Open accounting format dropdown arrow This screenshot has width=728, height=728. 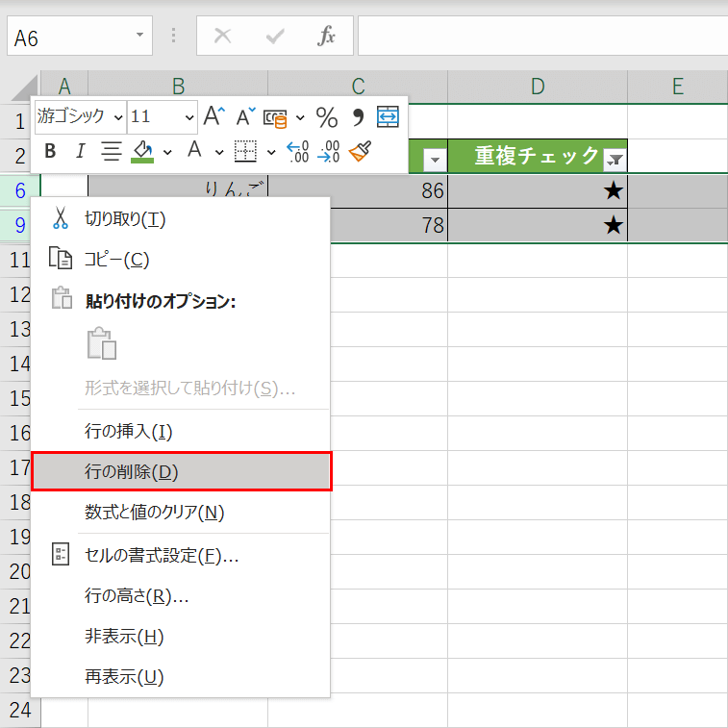click(300, 117)
